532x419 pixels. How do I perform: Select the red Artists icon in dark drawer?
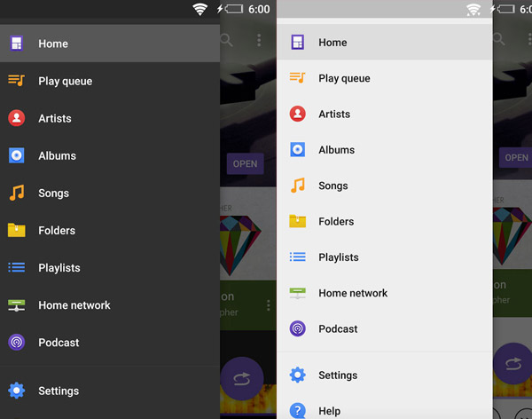tap(16, 118)
